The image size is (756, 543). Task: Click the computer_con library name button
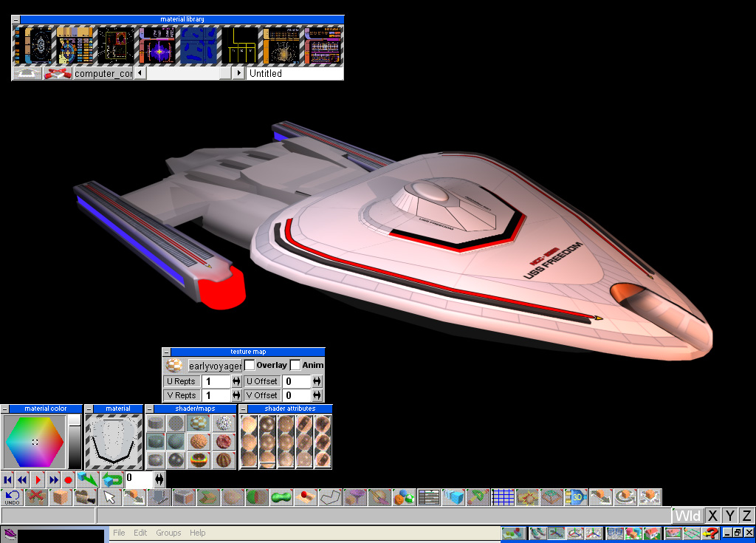pos(103,73)
